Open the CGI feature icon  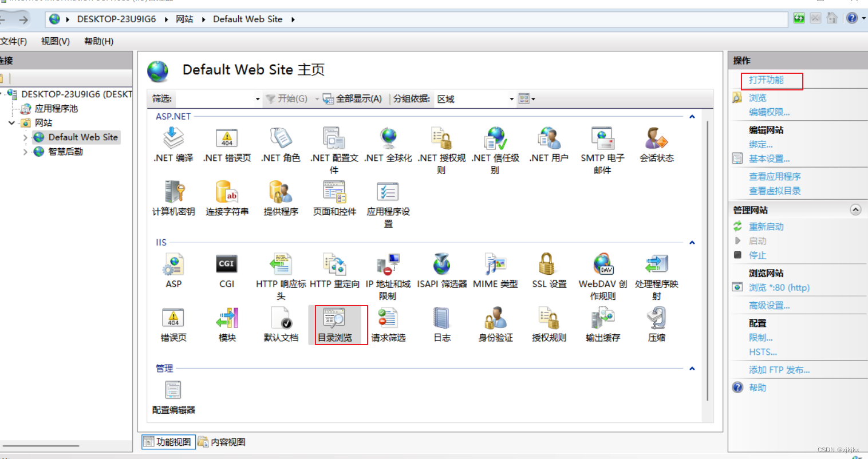coord(227,264)
